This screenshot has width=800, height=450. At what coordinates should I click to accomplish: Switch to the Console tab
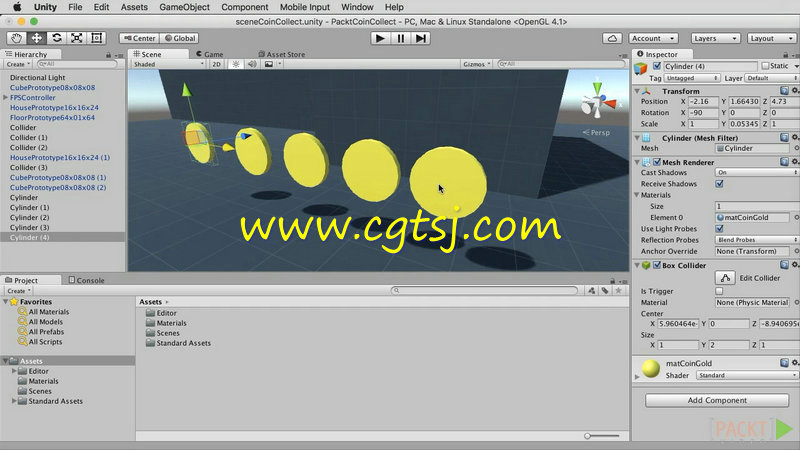click(x=86, y=280)
